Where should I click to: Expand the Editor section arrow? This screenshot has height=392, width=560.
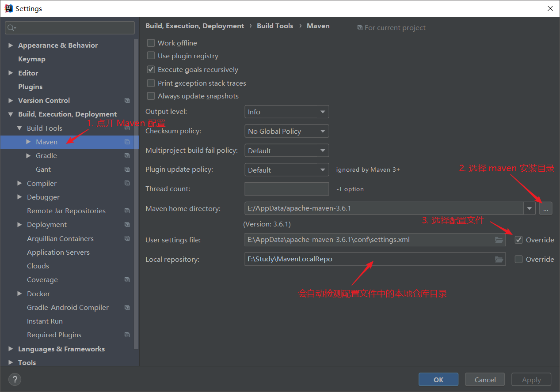click(11, 73)
